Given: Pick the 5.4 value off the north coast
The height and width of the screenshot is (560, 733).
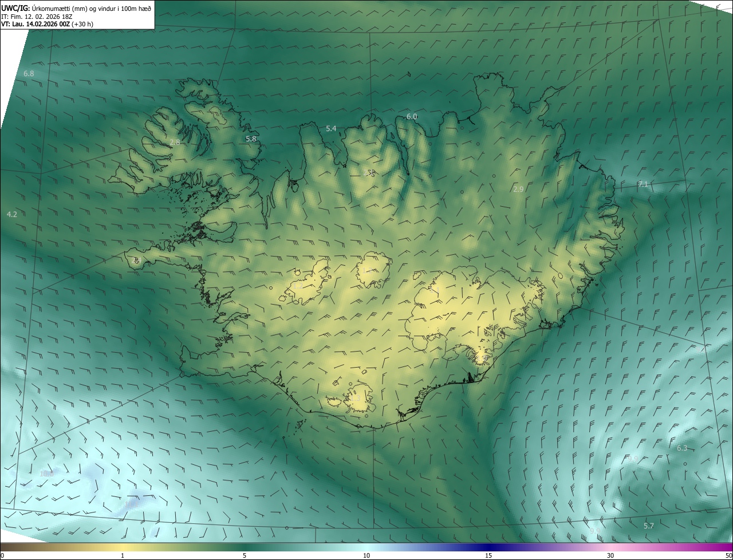Looking at the screenshot, I should (331, 128).
